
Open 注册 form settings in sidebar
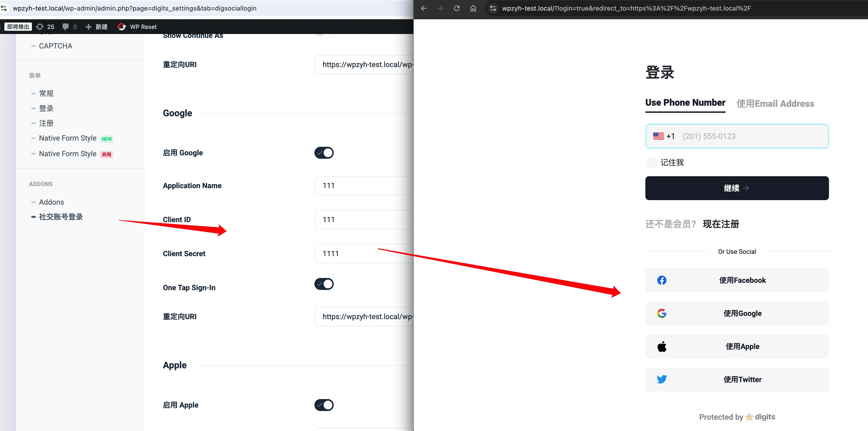coord(46,123)
